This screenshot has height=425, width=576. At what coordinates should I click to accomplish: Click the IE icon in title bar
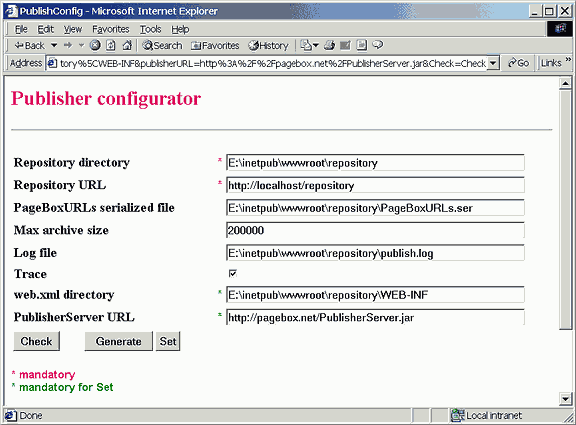pos(11,11)
